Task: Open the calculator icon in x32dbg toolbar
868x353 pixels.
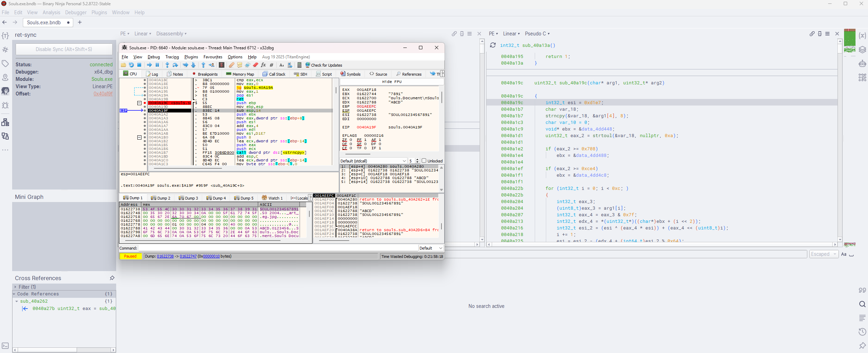Action: [x=299, y=65]
